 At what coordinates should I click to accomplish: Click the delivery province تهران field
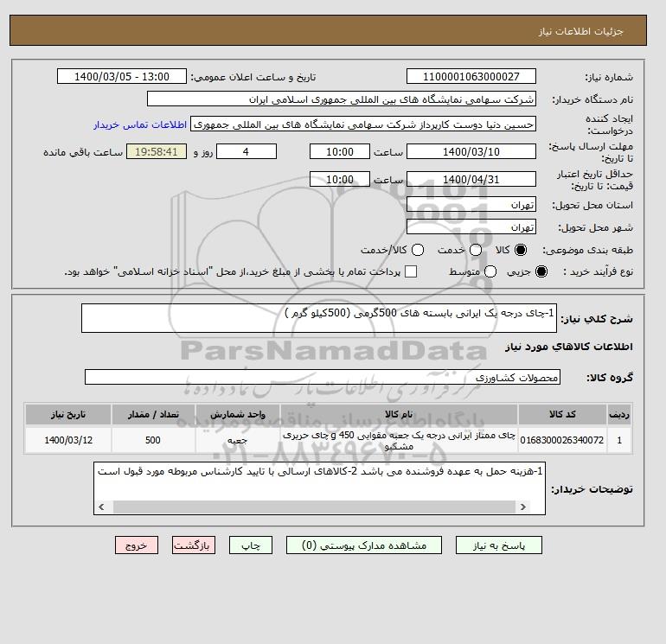coord(471,205)
